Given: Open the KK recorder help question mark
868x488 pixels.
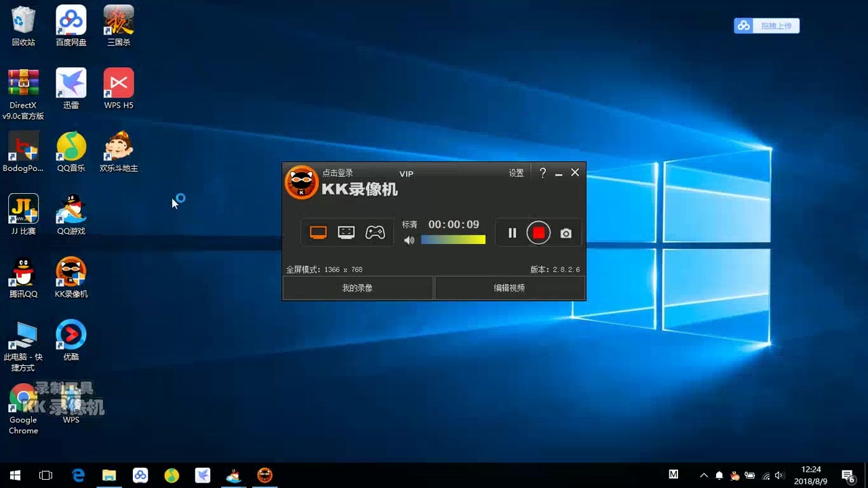Looking at the screenshot, I should [x=542, y=173].
